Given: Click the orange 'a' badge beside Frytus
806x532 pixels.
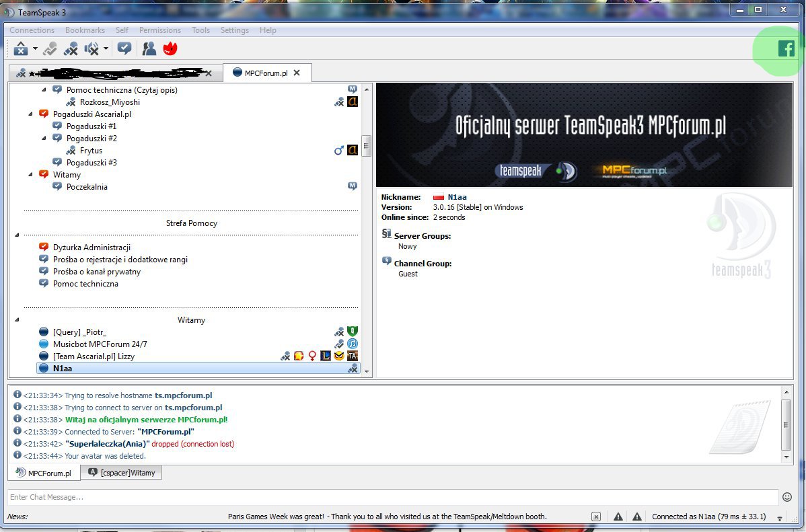Looking at the screenshot, I should coord(353,150).
